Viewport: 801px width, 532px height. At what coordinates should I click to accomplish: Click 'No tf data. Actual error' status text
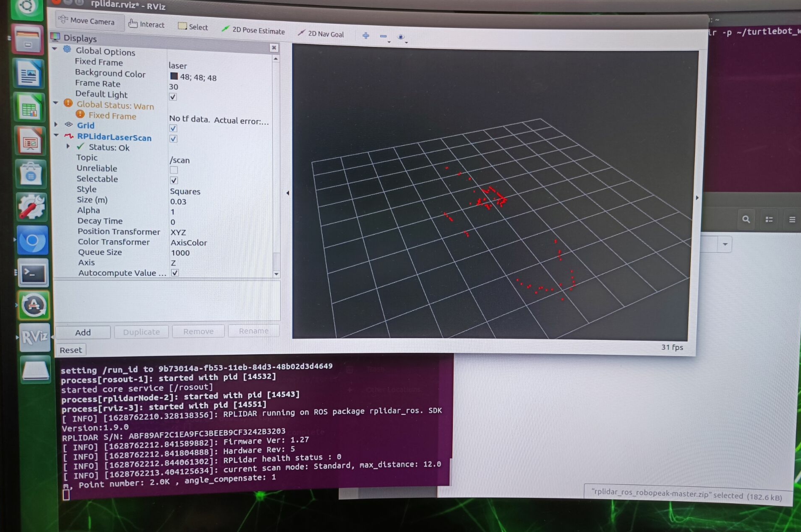click(x=218, y=120)
